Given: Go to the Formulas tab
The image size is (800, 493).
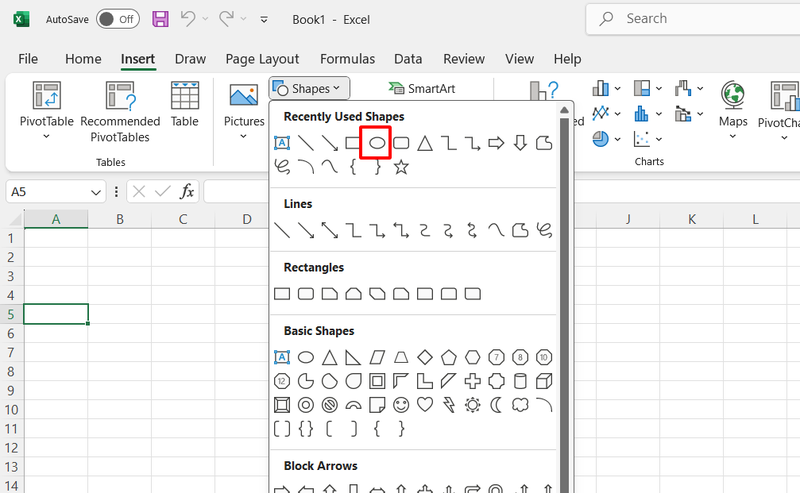Looking at the screenshot, I should pyautogui.click(x=347, y=59).
